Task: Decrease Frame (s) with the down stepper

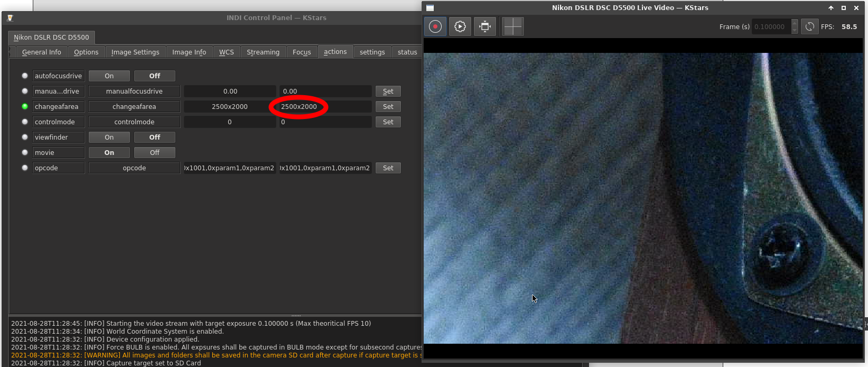Action: pos(795,30)
